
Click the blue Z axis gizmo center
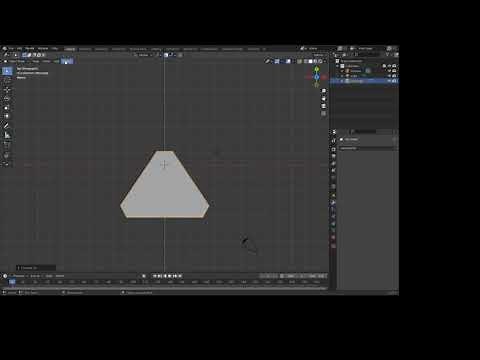(x=317, y=77)
